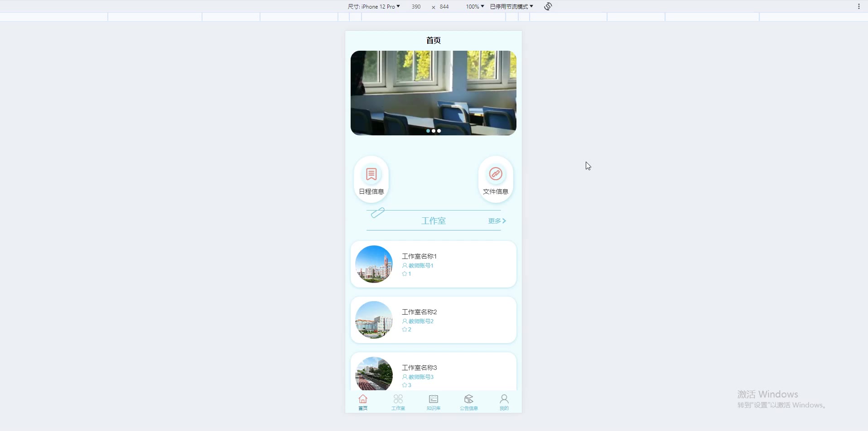This screenshot has height=431, width=868.
Task: Open the 已停用节流模式 throttling dropdown
Action: click(x=511, y=6)
